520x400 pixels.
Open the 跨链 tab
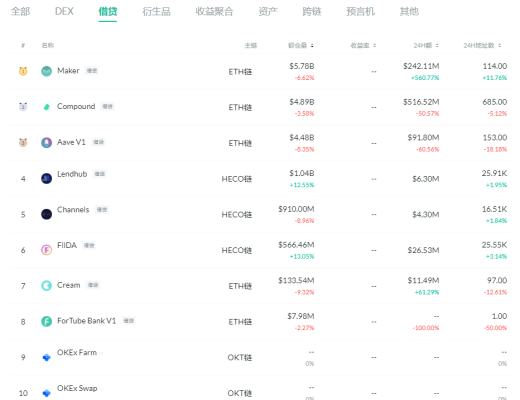pyautogui.click(x=312, y=12)
